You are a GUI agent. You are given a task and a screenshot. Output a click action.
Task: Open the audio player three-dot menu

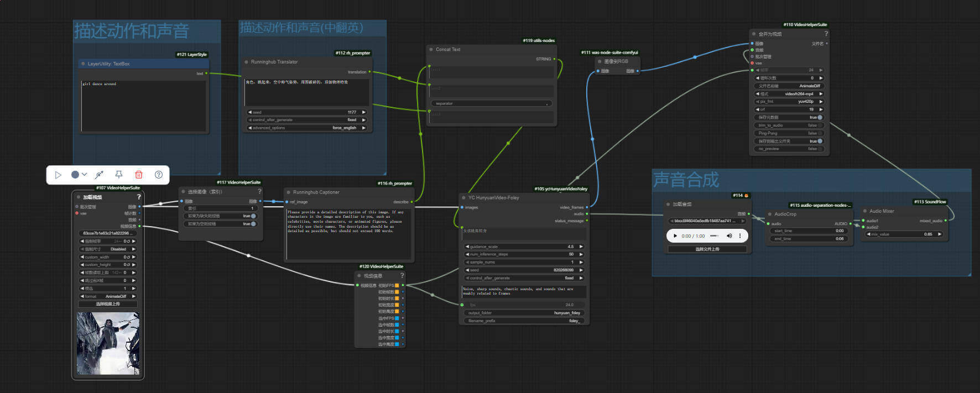tap(740, 236)
